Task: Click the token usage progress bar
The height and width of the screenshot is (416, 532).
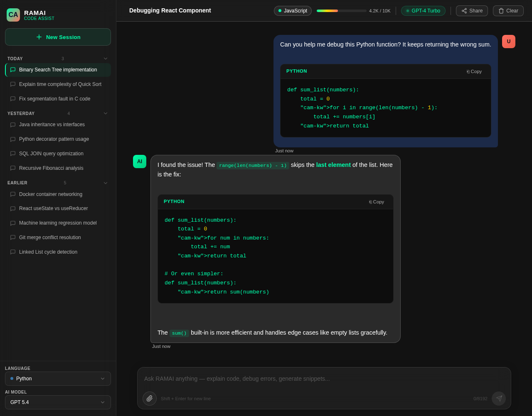Action: pyautogui.click(x=342, y=11)
